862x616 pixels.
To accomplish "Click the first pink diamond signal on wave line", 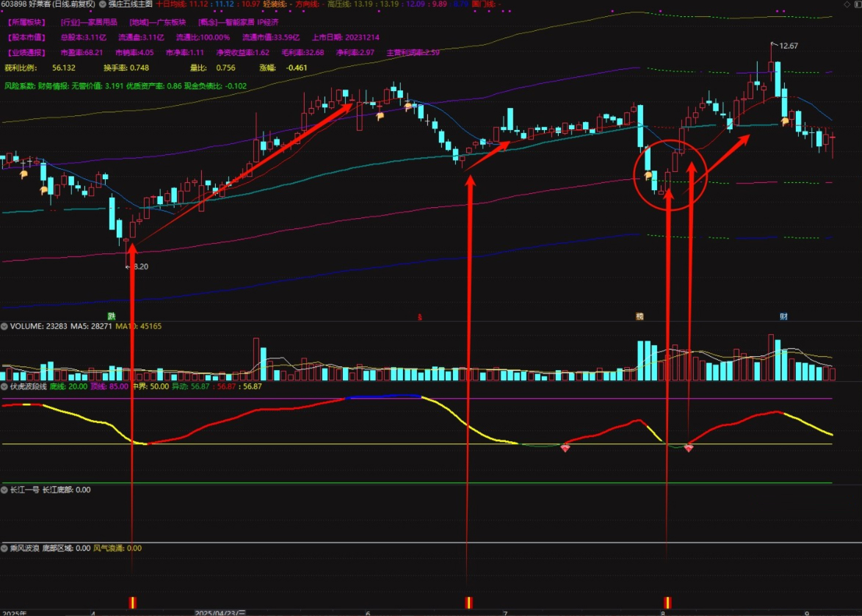I will point(565,447).
